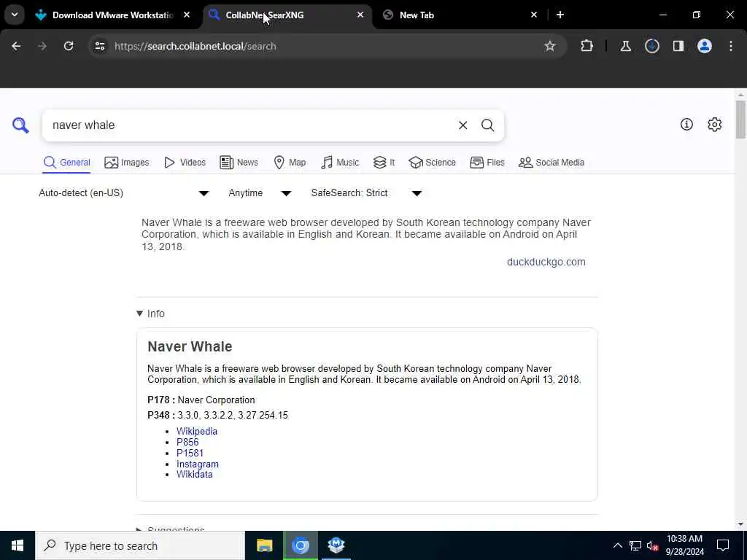
Task: Open the Instagram link
Action: click(197, 464)
